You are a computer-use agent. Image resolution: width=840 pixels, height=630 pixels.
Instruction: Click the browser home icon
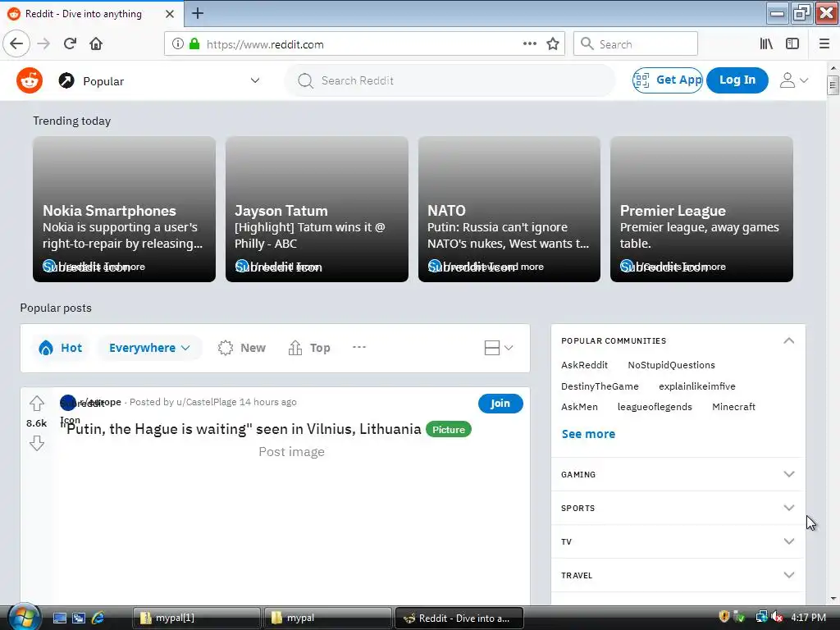click(x=96, y=44)
